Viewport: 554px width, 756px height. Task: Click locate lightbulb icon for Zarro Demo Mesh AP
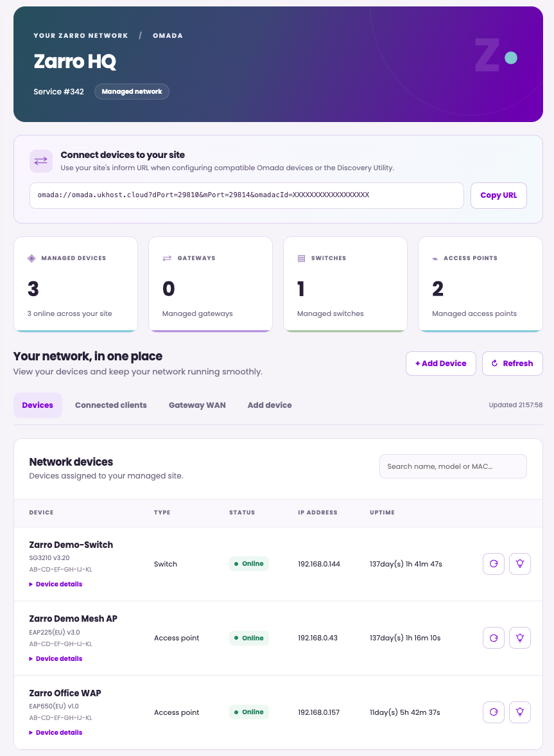[520, 638]
